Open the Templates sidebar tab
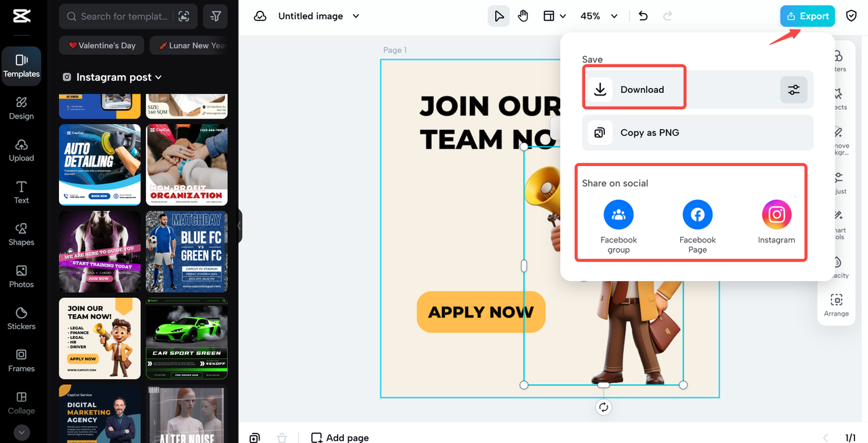 click(x=21, y=66)
